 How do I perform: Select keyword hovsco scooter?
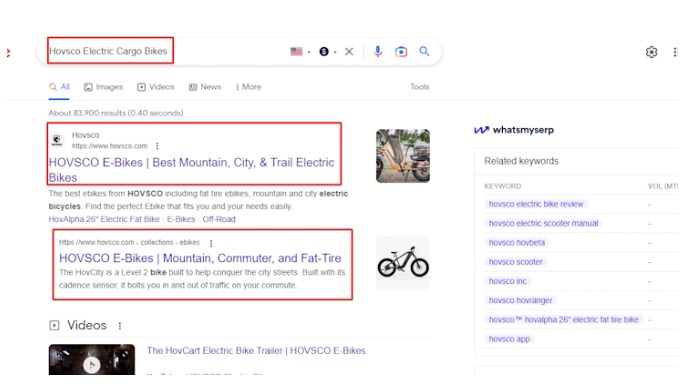(515, 262)
